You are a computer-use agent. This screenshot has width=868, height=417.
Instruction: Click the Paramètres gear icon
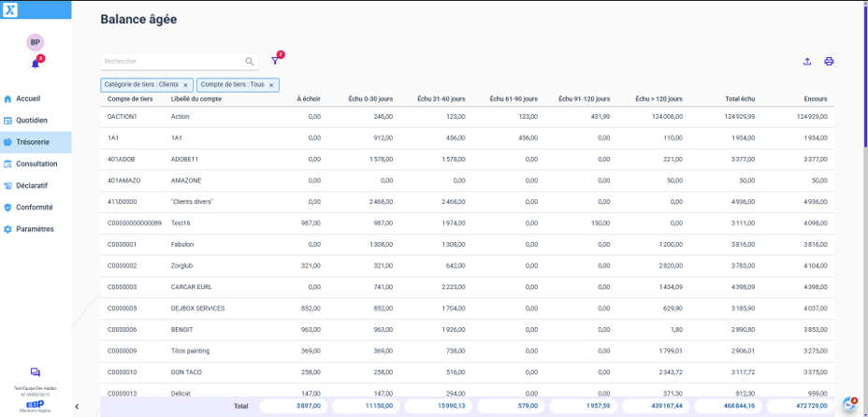(7, 229)
